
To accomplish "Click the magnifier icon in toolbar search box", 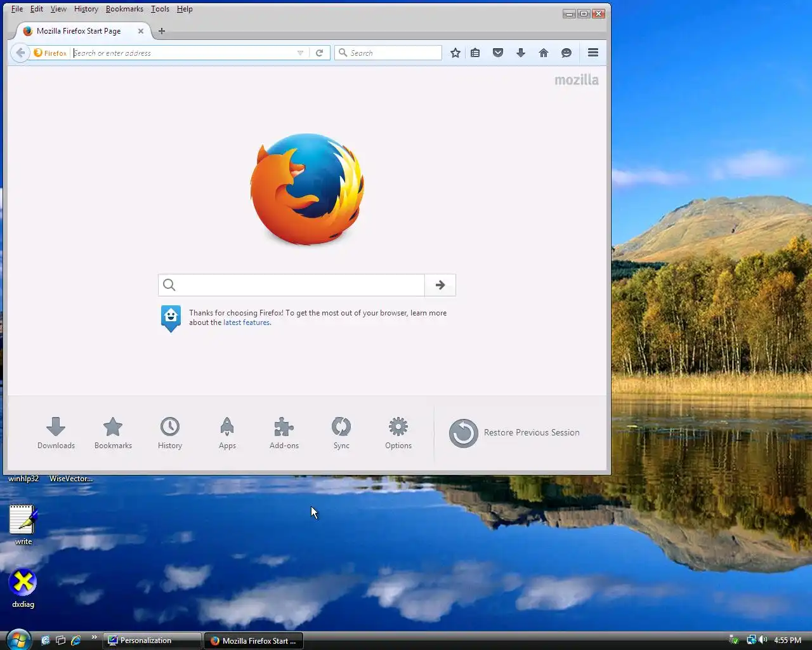I will pos(343,53).
